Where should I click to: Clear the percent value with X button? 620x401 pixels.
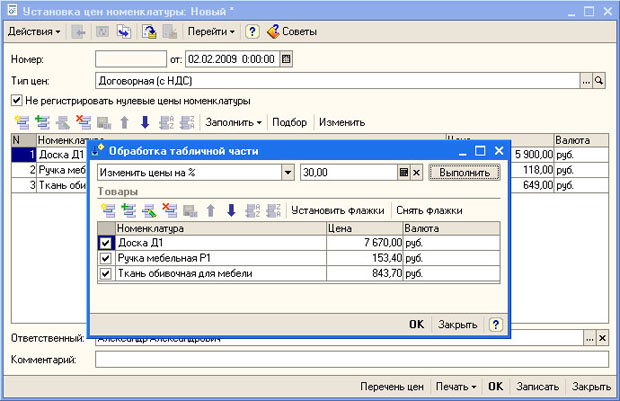(x=417, y=172)
